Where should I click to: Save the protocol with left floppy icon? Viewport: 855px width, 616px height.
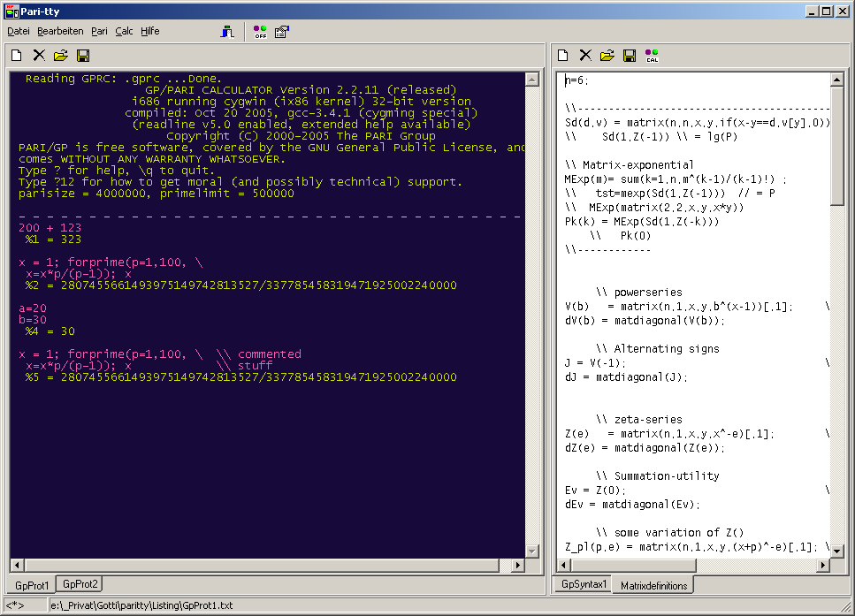[x=83, y=56]
